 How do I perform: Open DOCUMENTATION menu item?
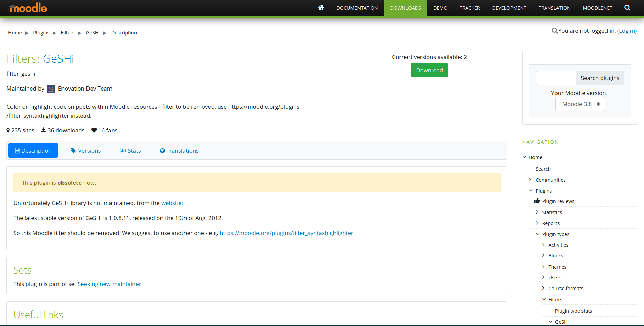tap(357, 8)
